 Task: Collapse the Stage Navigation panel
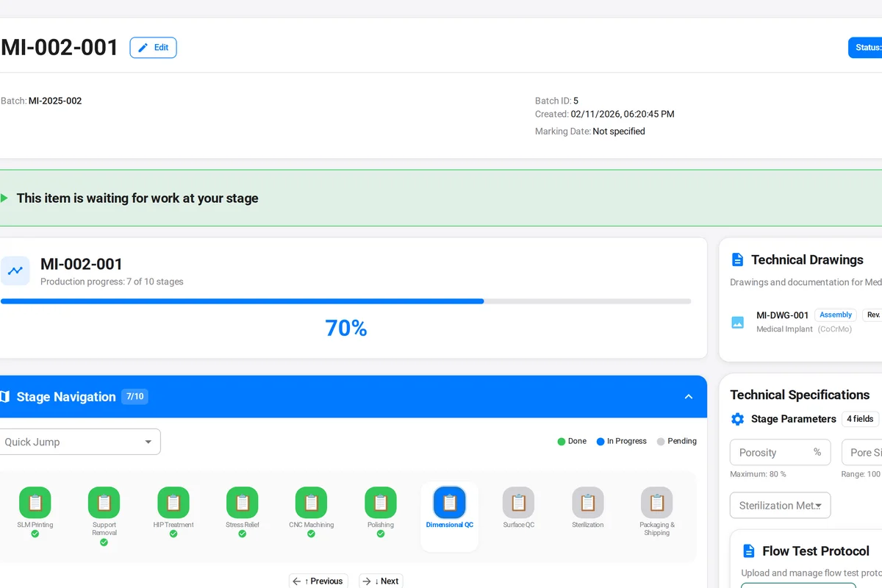689,397
